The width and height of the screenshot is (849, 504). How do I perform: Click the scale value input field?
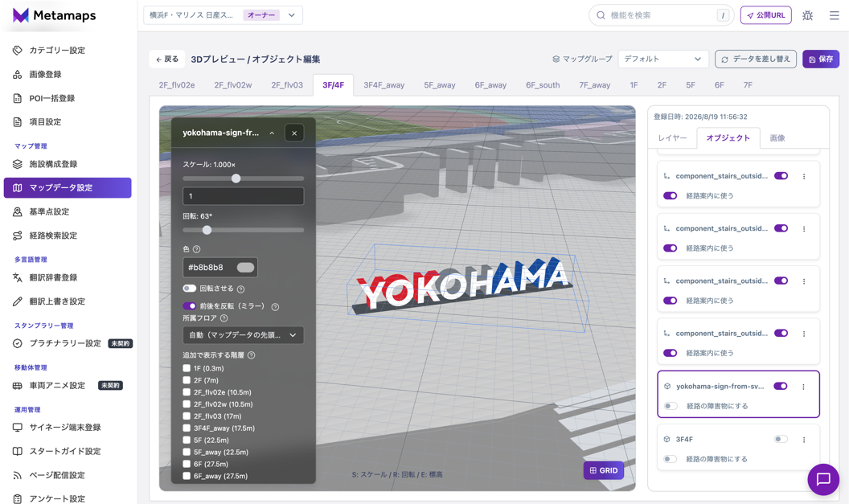pyautogui.click(x=243, y=196)
